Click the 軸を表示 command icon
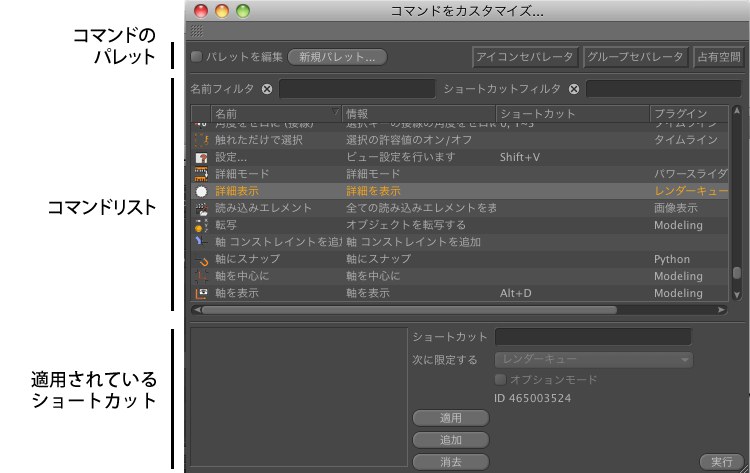The height and width of the screenshot is (473, 750). point(200,293)
